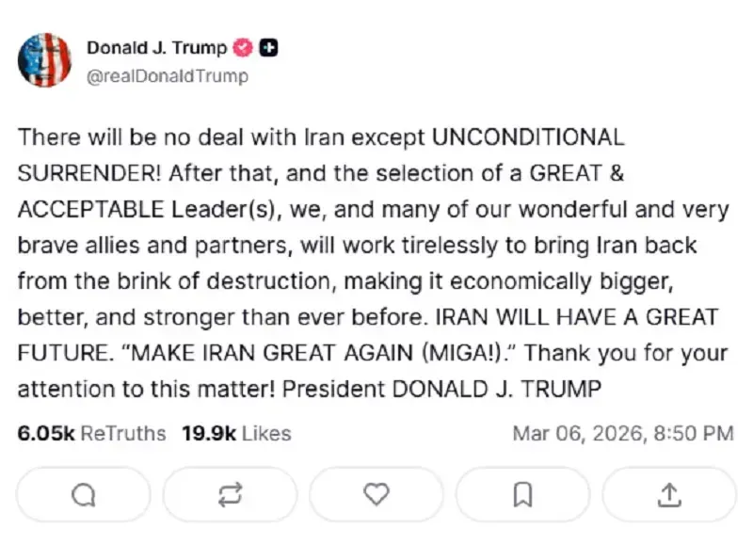Open profile through the flag-themed avatar

45,59
